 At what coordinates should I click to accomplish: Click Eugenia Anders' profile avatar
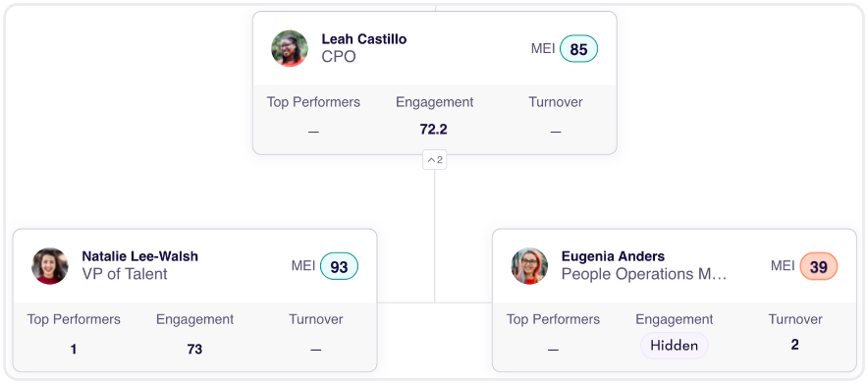[x=529, y=266]
